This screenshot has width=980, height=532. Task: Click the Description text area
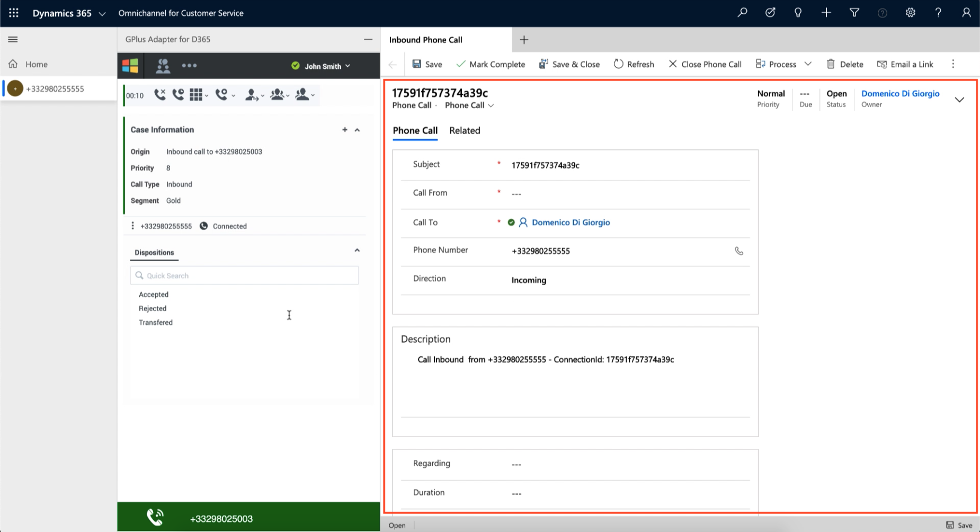pyautogui.click(x=575, y=384)
